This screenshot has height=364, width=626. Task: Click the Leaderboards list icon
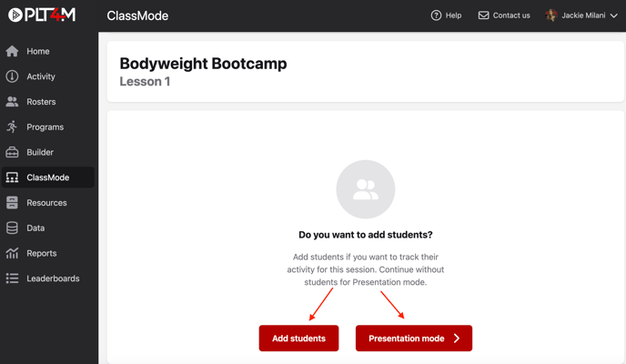pos(12,278)
